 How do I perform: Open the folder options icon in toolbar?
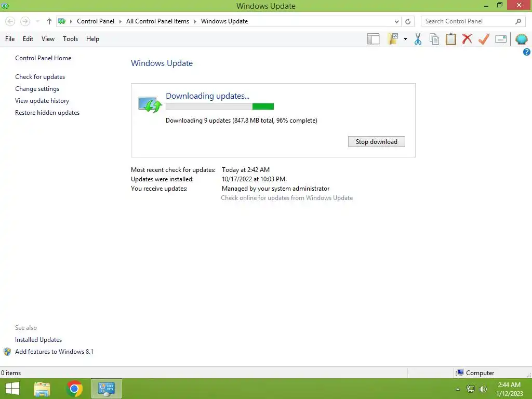[x=393, y=39]
